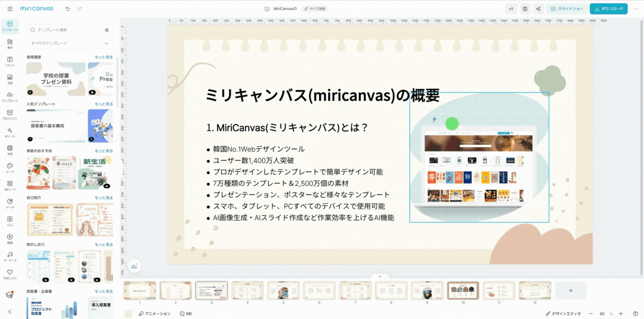Select the laptop mockup image on slide

479,157
